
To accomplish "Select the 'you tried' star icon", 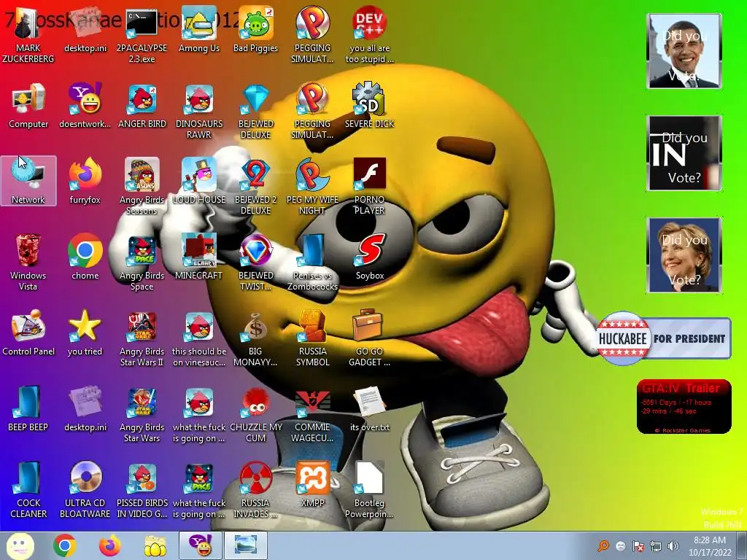I will pos(85,332).
